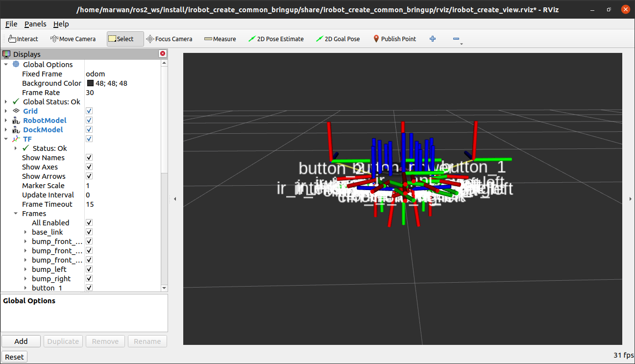Activate the Move Camera tool

[x=73, y=39]
